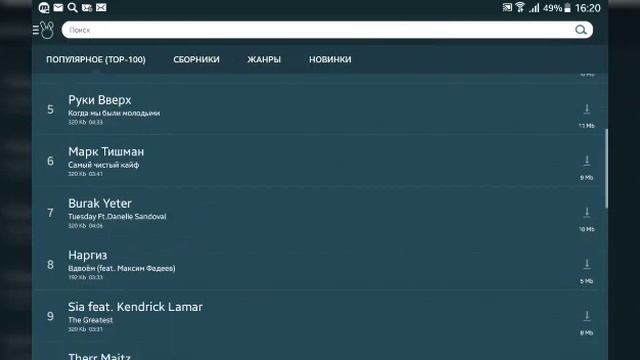Select artist name Марк Тишман

[106, 152]
